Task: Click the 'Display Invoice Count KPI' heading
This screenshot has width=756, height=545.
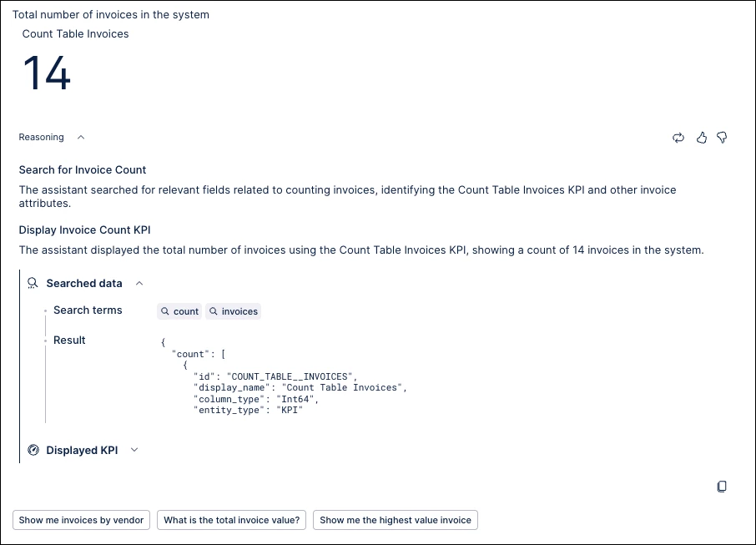Action: 85,230
